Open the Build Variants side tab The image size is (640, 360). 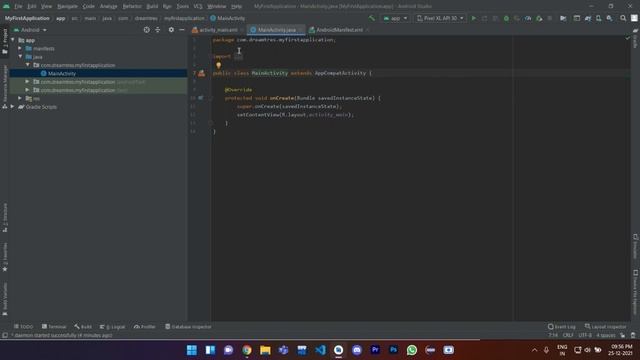(4, 299)
